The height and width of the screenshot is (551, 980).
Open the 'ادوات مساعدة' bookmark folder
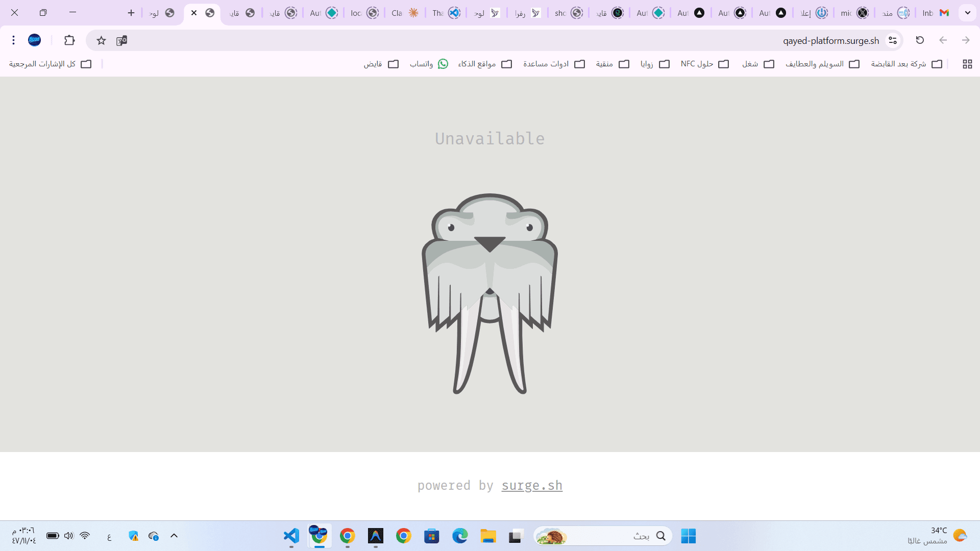[x=554, y=64]
